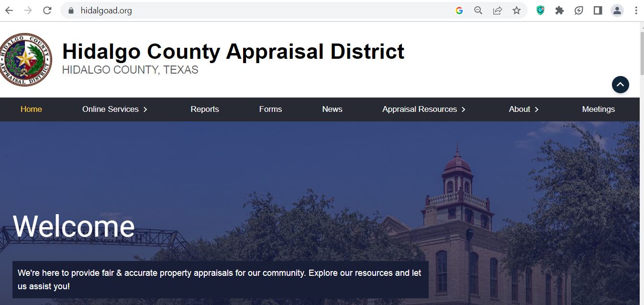Image resolution: width=644 pixels, height=305 pixels.
Task: Click the Hidalgo County Appraisal District seal
Action: coord(26,60)
